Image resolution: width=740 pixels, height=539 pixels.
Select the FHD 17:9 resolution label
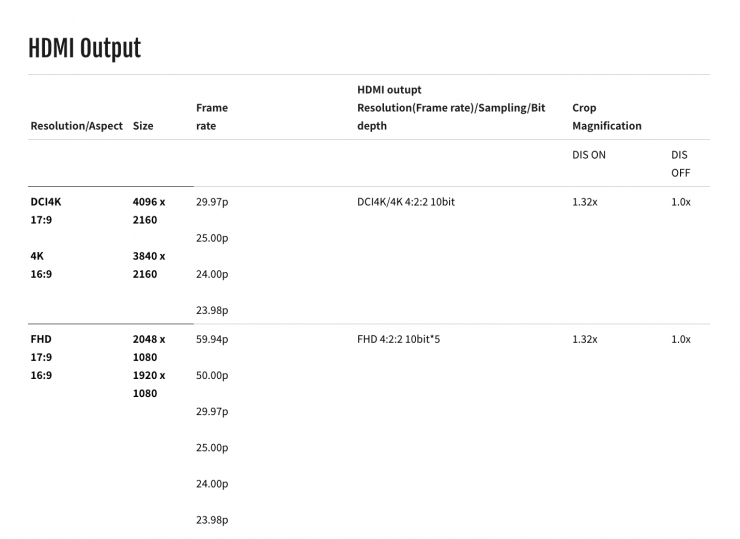pos(41,347)
